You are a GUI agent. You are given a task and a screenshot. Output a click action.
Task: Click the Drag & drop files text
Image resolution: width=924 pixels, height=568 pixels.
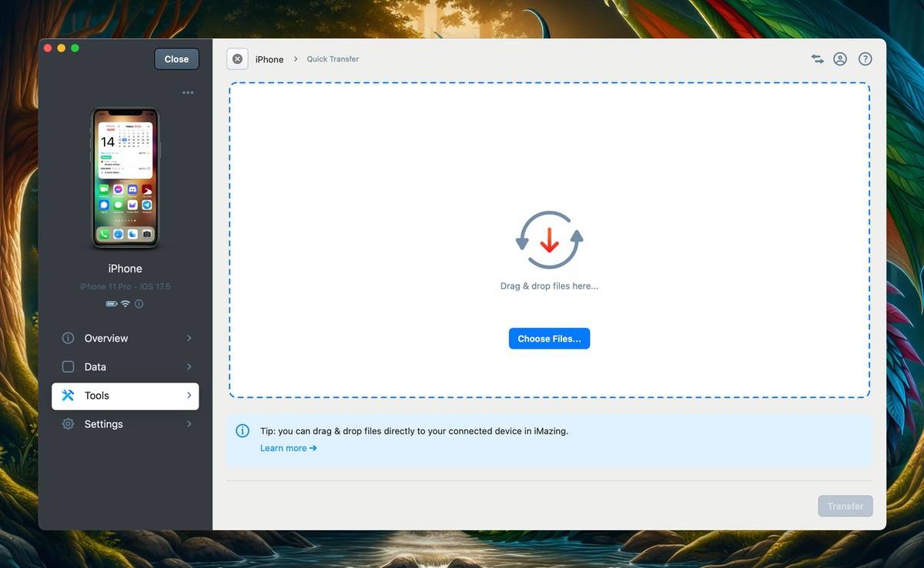point(549,286)
